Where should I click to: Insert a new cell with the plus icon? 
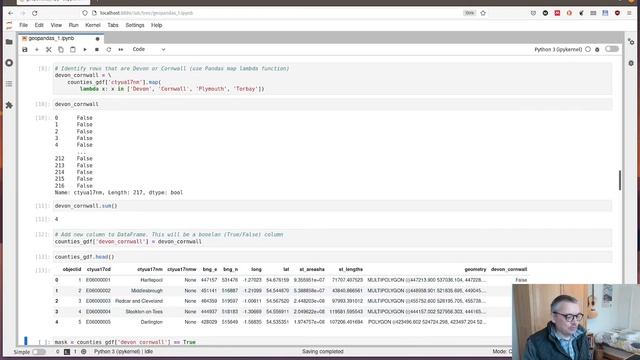[x=37, y=49]
